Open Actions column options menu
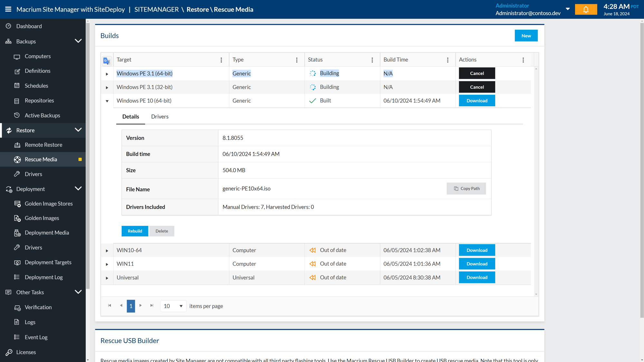 pyautogui.click(x=523, y=60)
